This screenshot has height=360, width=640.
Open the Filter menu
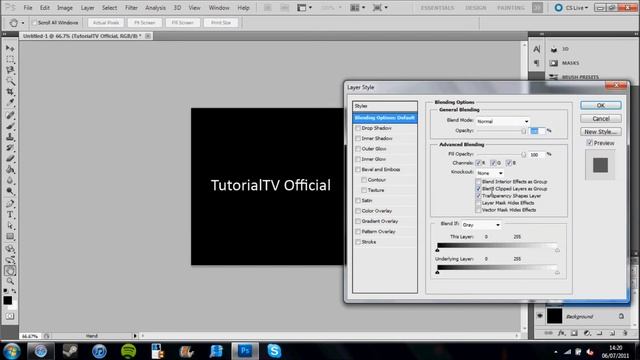pyautogui.click(x=131, y=8)
